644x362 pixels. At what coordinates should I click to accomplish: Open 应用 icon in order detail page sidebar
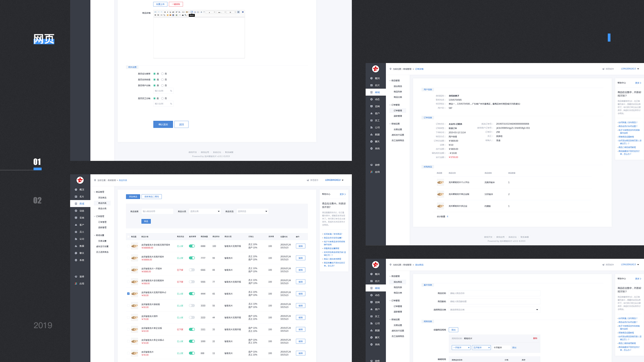point(372,172)
